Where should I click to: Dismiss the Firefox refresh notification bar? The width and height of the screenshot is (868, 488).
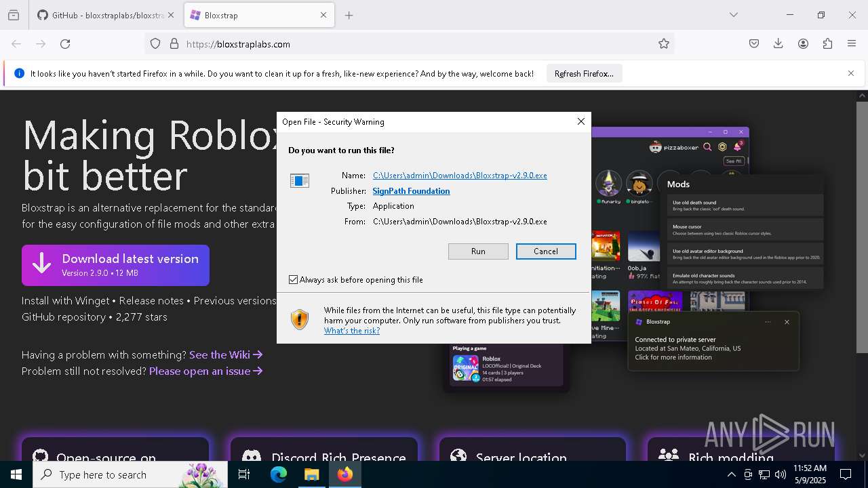tap(851, 73)
